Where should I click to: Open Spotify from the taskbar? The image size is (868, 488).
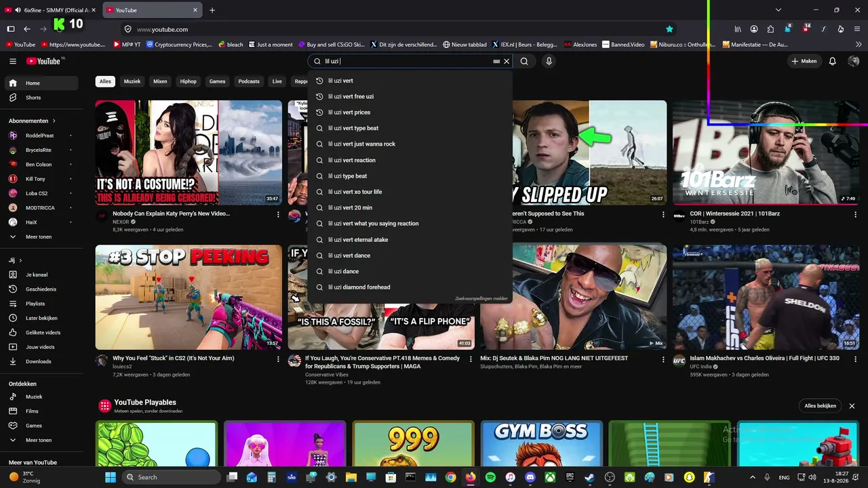pos(490,477)
